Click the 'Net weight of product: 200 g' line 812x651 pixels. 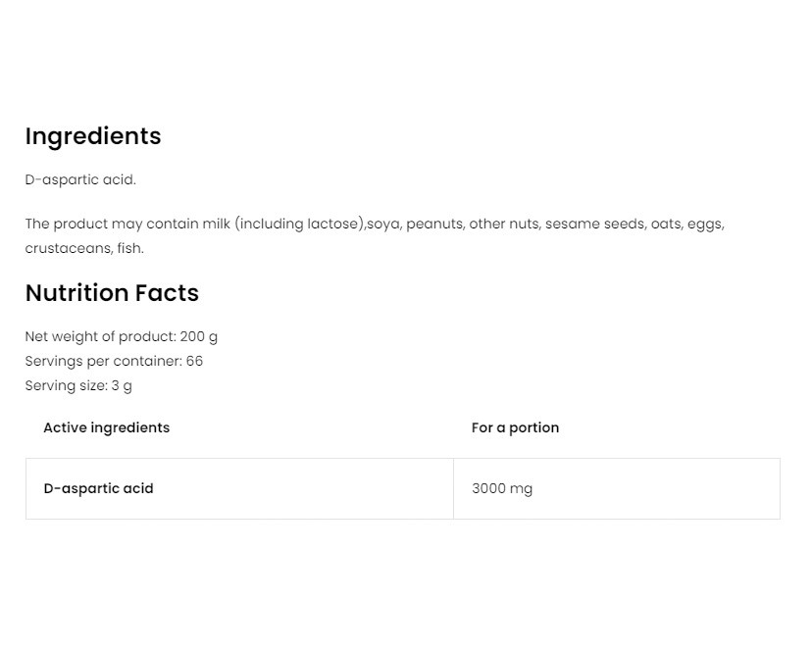tap(122, 336)
